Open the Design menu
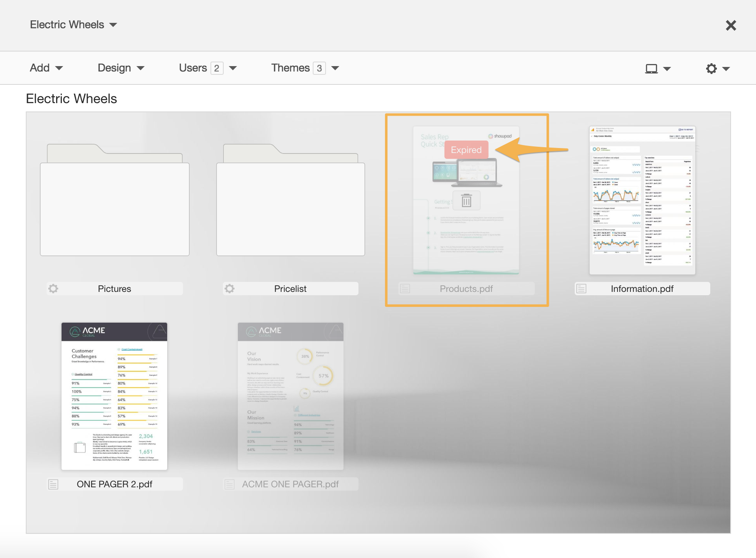 coord(121,68)
